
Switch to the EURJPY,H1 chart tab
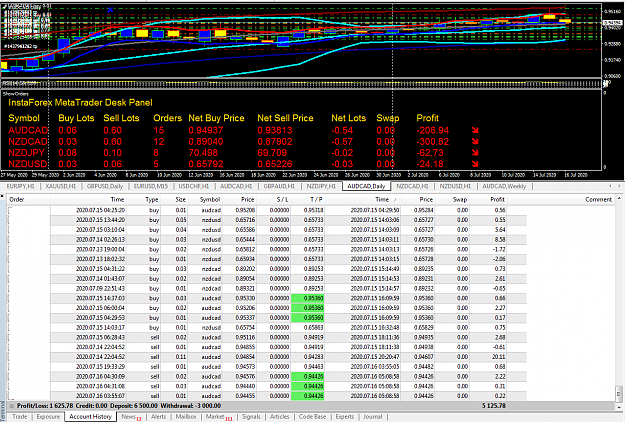(21, 186)
